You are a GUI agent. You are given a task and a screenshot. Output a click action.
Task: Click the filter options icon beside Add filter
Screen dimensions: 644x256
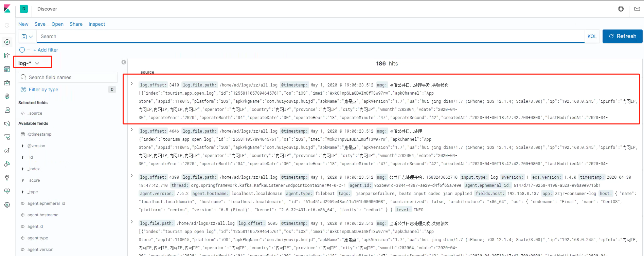point(22,50)
